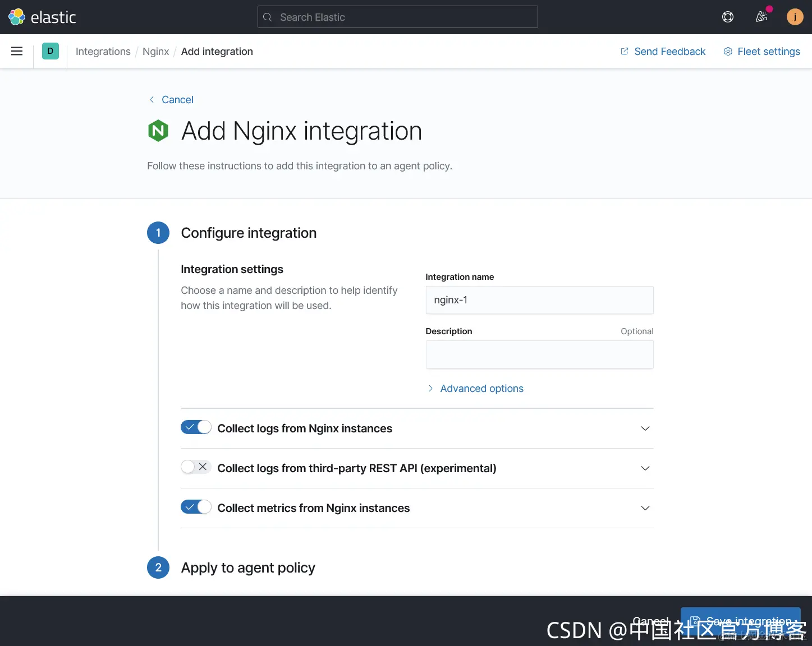
Task: Expand the Nginx logs section chevron
Action: click(645, 428)
